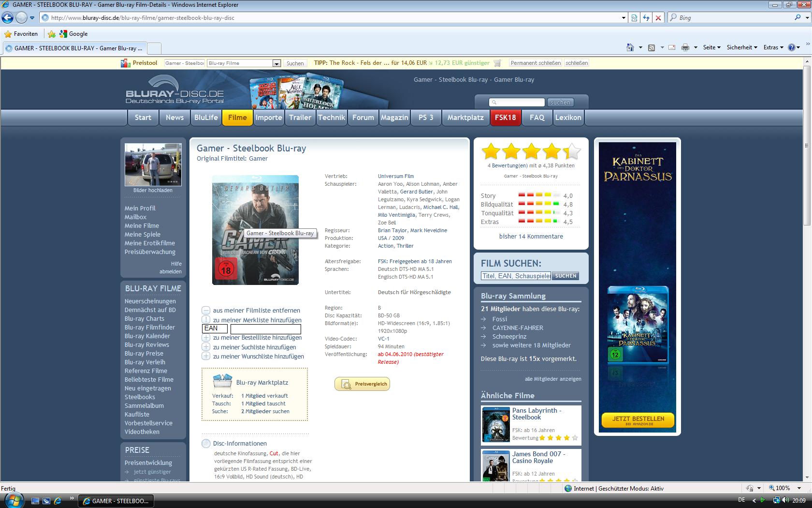Click the add to favorites bar star icon
This screenshot has height=508, width=812.
coord(52,34)
